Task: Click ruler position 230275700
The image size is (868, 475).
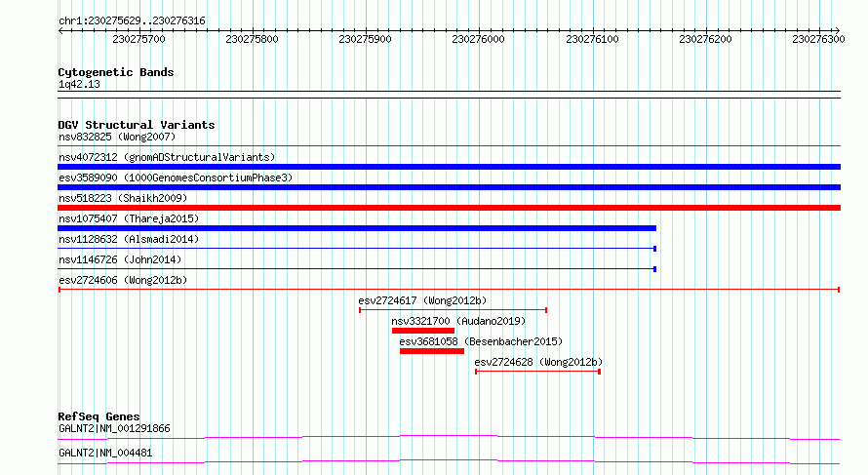Action: (138, 39)
